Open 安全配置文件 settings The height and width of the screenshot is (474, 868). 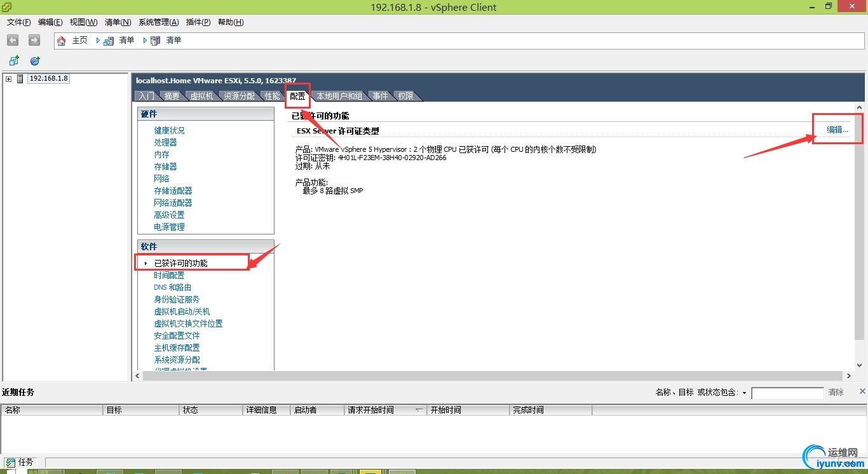pyautogui.click(x=177, y=335)
